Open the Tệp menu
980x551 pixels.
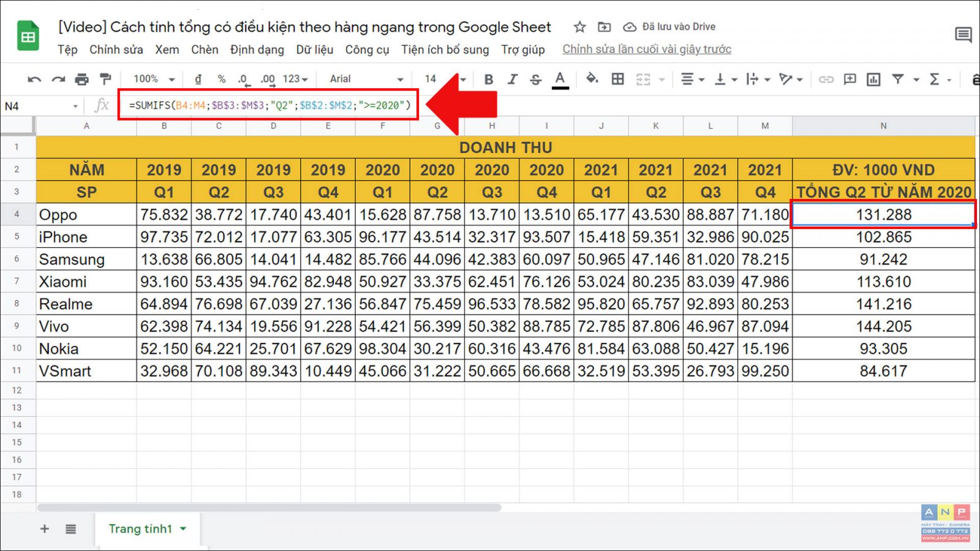67,50
